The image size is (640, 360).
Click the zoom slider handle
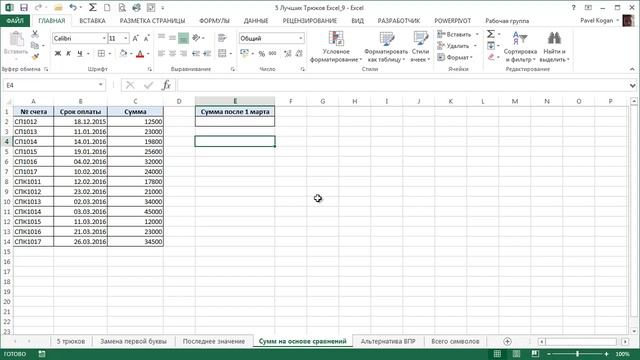pyautogui.click(x=577, y=354)
